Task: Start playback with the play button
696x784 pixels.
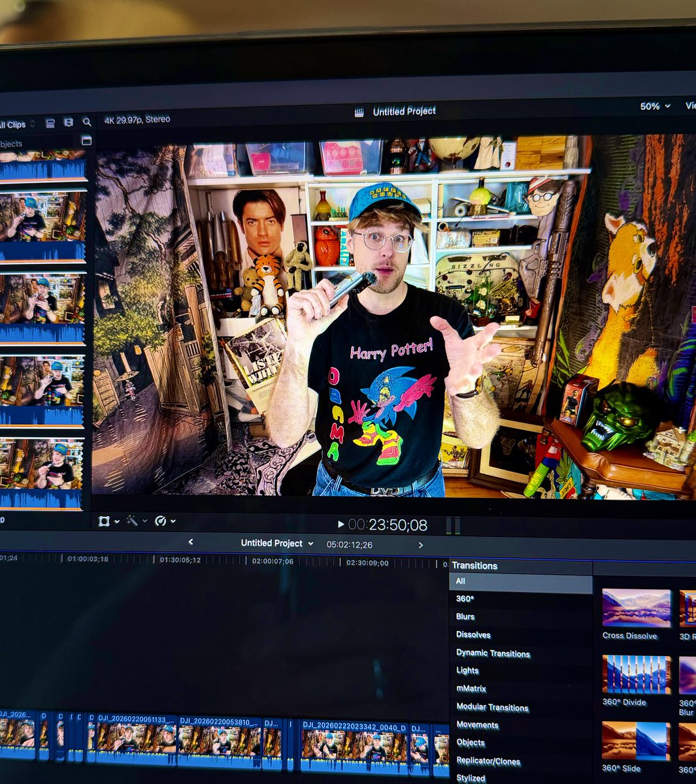Action: 340,524
